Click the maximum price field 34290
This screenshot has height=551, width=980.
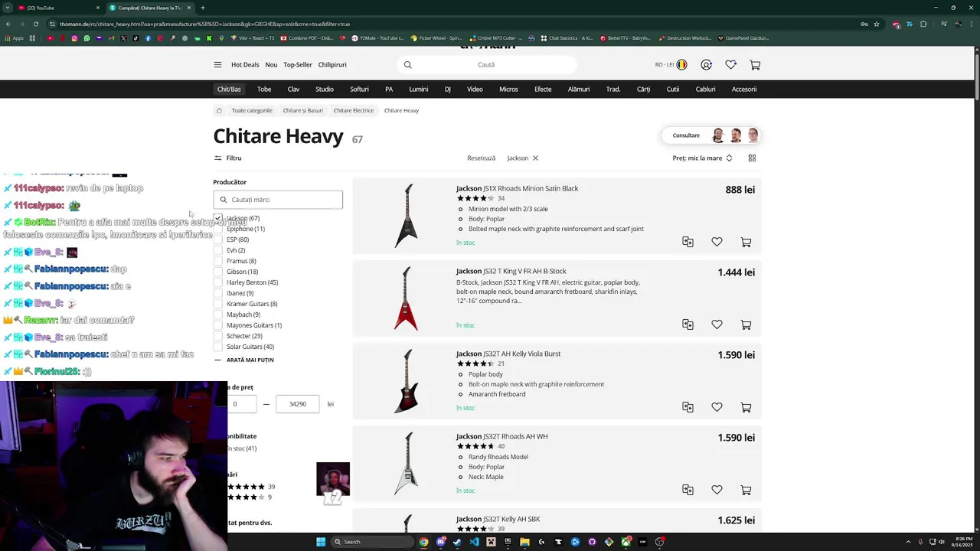pos(297,404)
